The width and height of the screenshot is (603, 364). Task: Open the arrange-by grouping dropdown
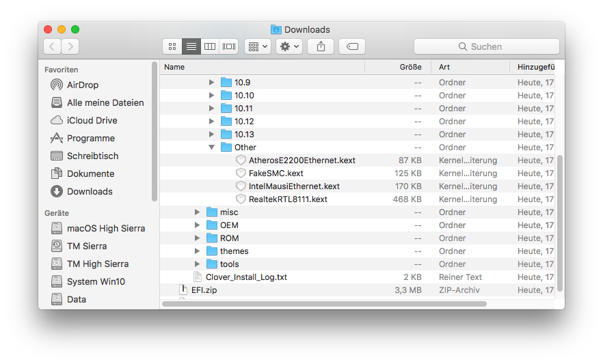tap(258, 46)
